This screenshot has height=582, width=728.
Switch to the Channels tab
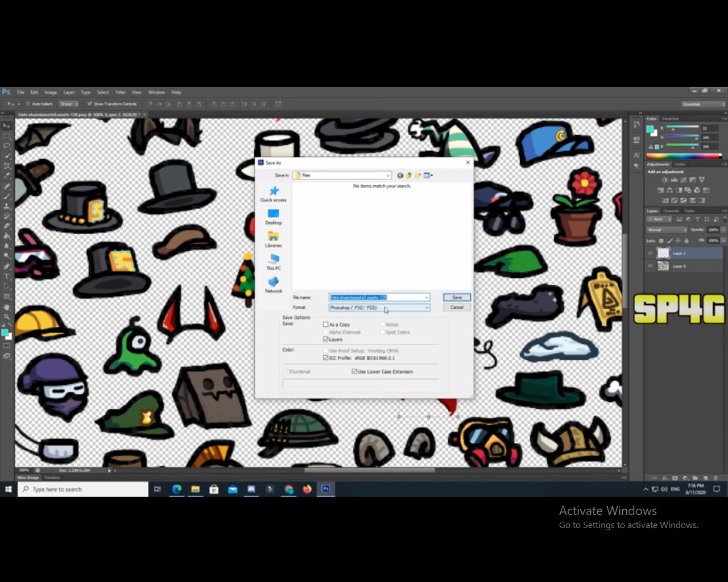[671, 211]
